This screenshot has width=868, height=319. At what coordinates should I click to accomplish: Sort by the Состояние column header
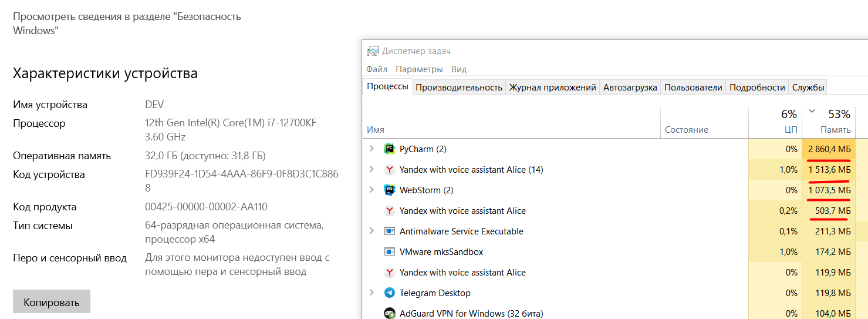coord(686,130)
